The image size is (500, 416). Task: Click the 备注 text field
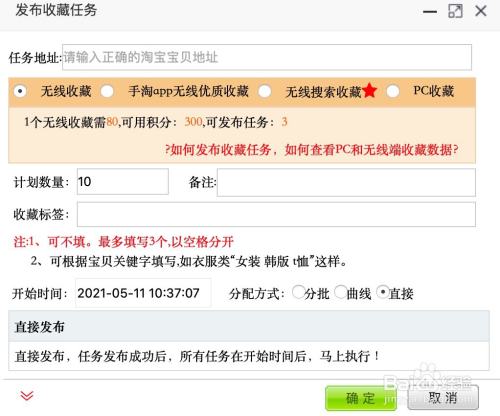346,182
